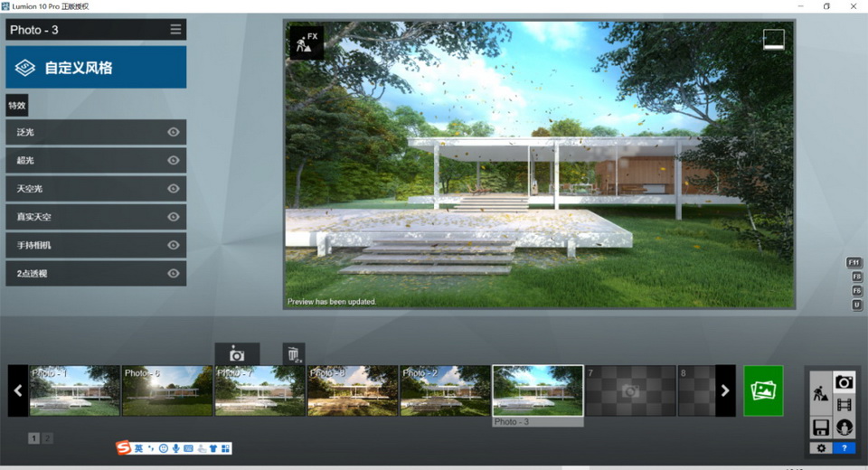The width and height of the screenshot is (868, 470).
Task: Select the Photo - 6 thumbnail
Action: coord(167,390)
